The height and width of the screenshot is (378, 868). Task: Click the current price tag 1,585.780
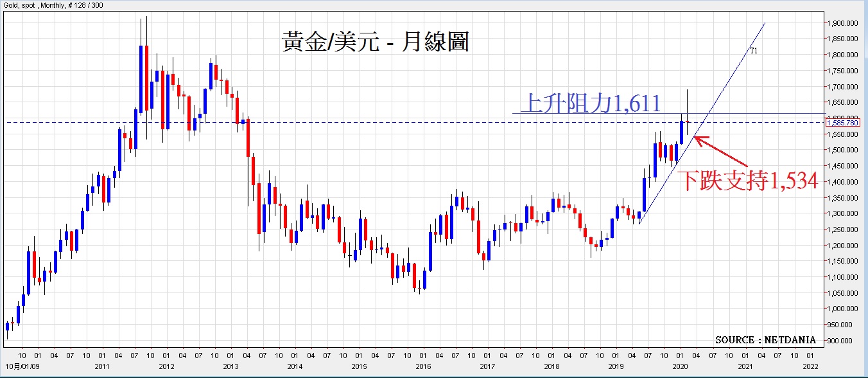[842, 122]
